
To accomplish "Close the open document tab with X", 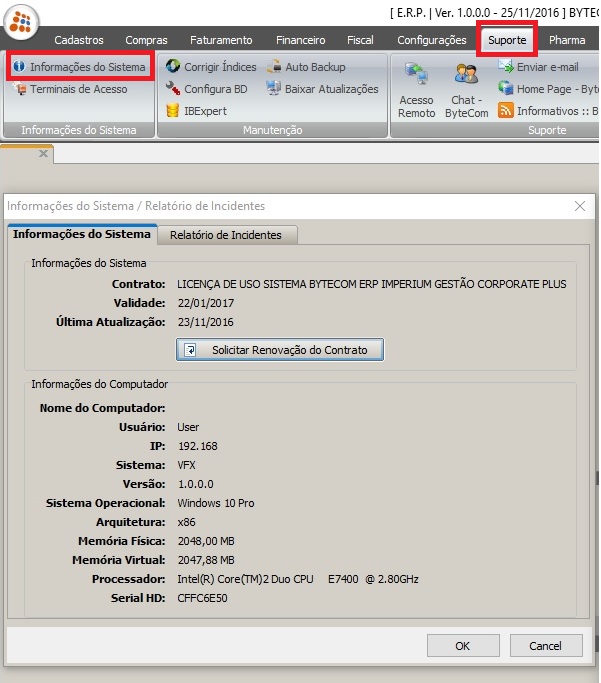I will click(43, 153).
